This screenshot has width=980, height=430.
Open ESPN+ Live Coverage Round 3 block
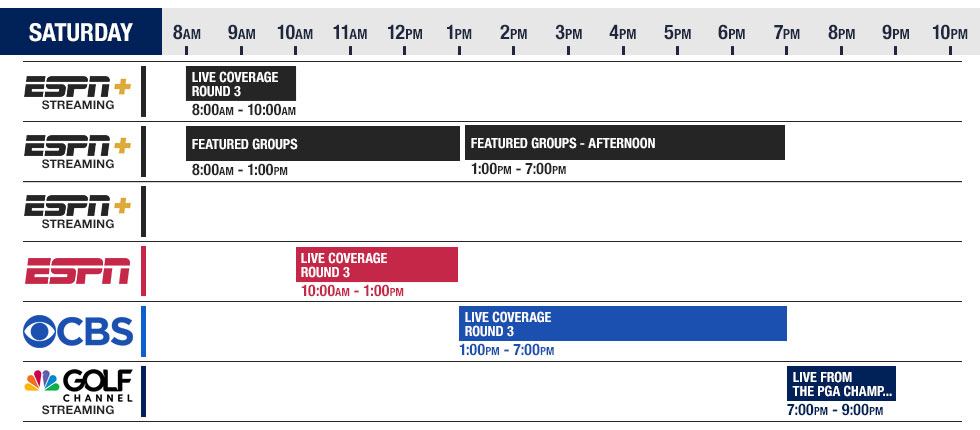(241, 84)
